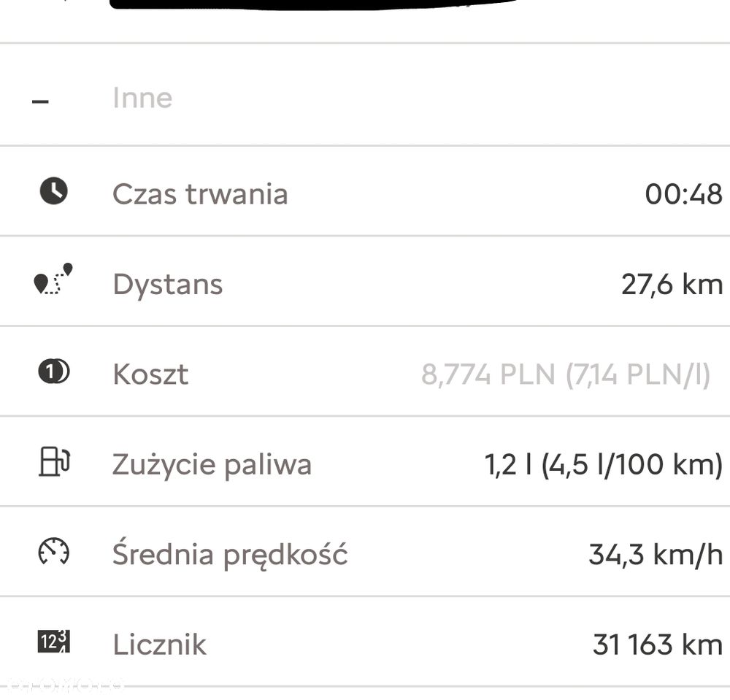
Task: Tap the 00:48 duration value
Action: click(683, 194)
